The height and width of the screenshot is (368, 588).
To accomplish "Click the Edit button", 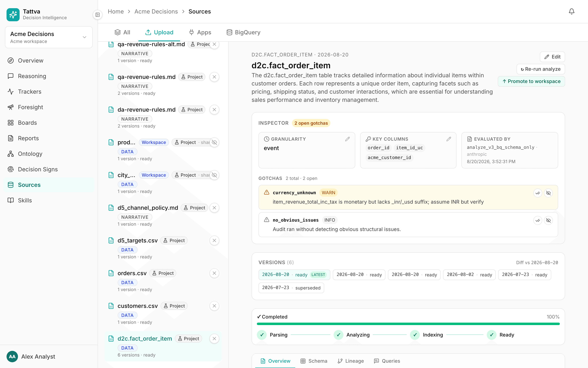I will click(x=552, y=57).
